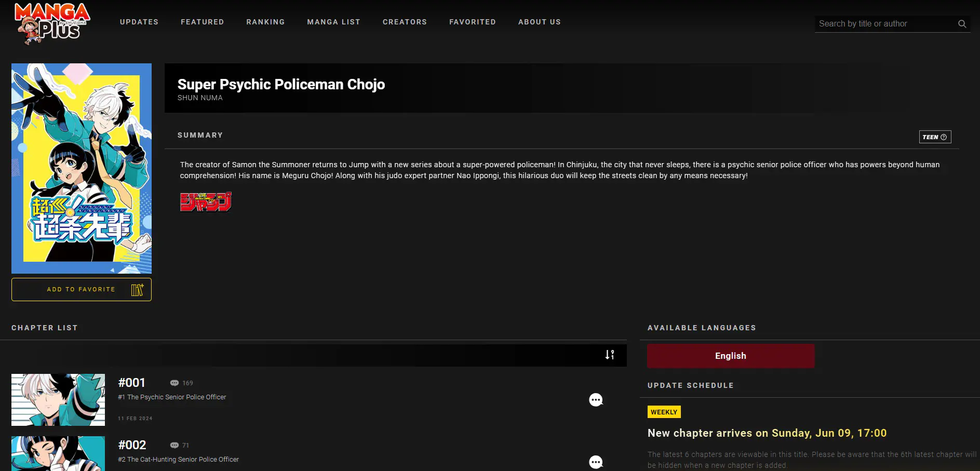Click the 'New chapter arrives on Sunday' notice

coord(767,433)
